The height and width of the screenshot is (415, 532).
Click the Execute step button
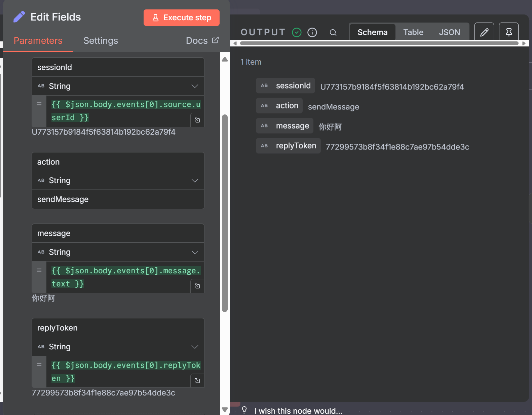pyautogui.click(x=182, y=18)
